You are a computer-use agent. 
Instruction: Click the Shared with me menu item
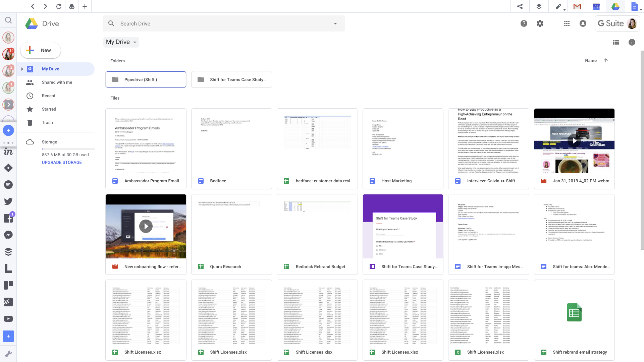[56, 82]
